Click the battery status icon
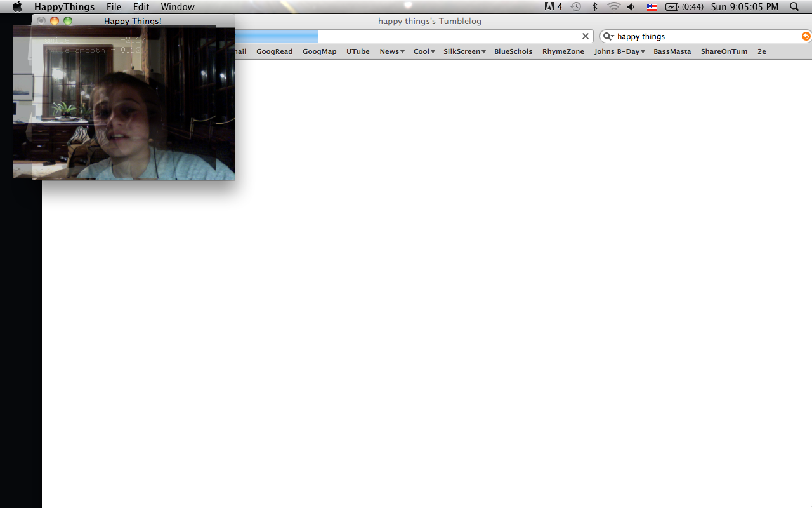Viewport: 812px width, 508px height. tap(672, 7)
